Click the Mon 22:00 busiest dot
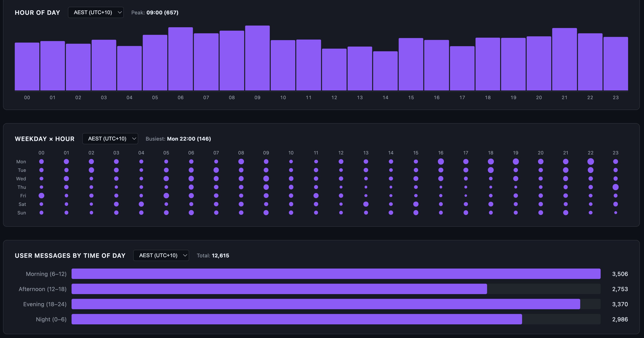The width and height of the screenshot is (644, 338). pos(590,161)
